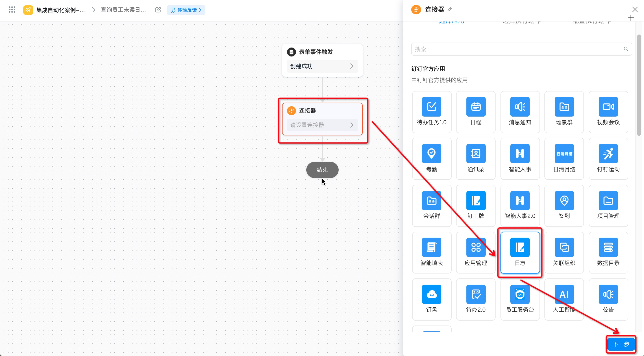Choose the 待办2.0 app

point(476,299)
